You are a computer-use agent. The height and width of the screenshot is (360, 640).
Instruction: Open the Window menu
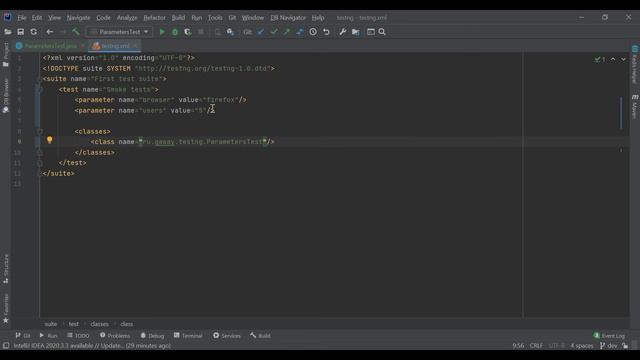tap(253, 18)
